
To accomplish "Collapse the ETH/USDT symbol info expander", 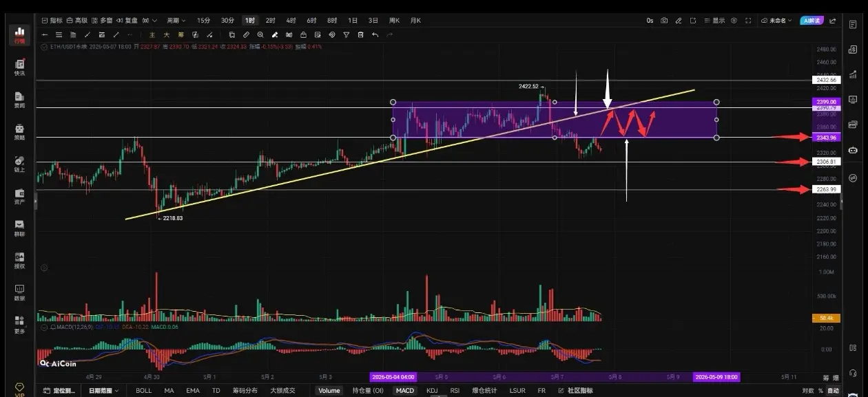I will coord(45,47).
